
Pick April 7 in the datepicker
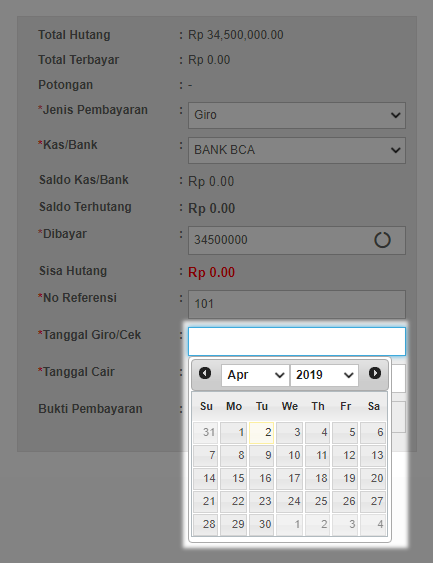(206, 456)
